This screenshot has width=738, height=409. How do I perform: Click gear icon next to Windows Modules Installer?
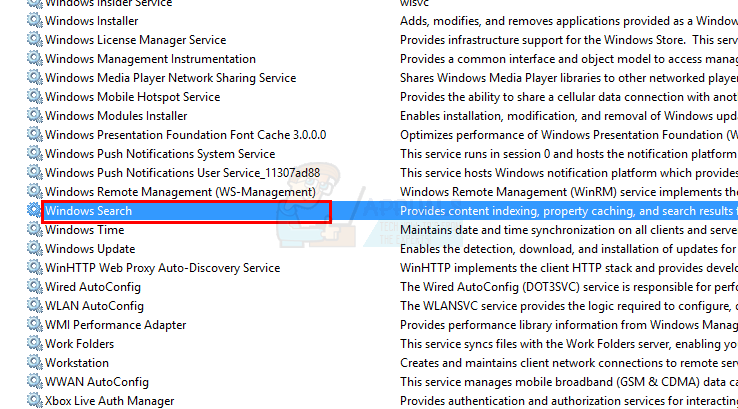(34, 115)
